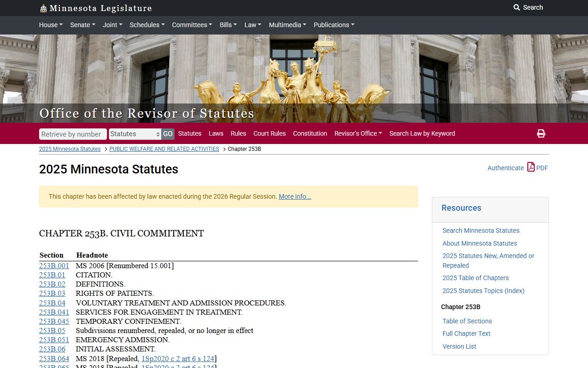Click the Retrieve by number input field
This screenshot has width=588, height=368.
coord(73,134)
